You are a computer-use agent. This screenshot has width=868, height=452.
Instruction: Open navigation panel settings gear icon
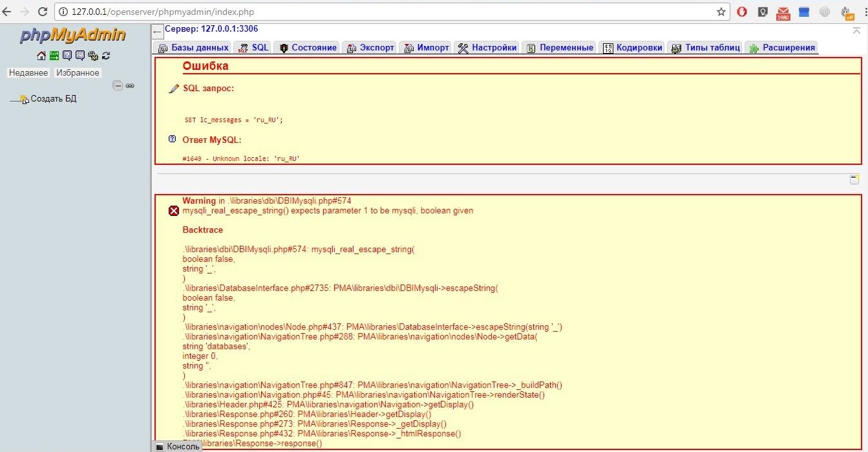tap(93, 56)
